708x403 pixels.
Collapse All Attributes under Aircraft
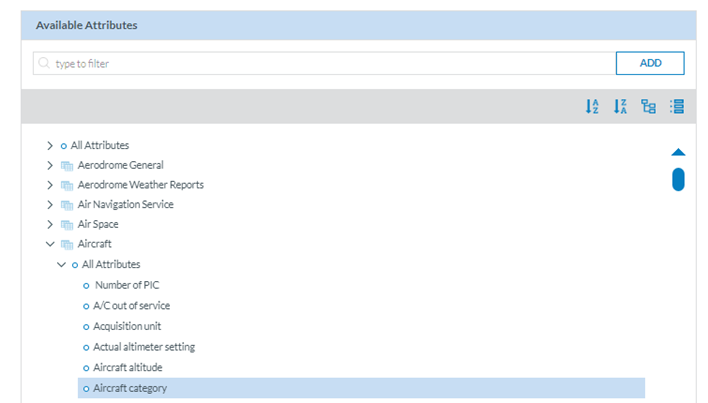pos(61,264)
